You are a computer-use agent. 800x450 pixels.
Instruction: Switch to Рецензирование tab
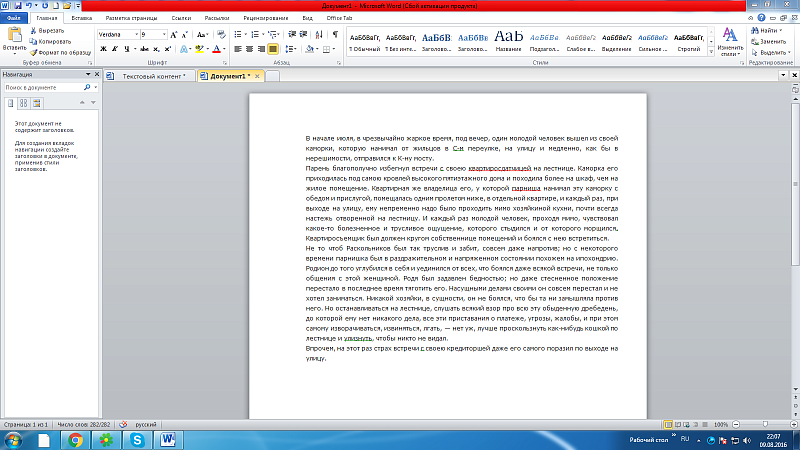pos(266,18)
